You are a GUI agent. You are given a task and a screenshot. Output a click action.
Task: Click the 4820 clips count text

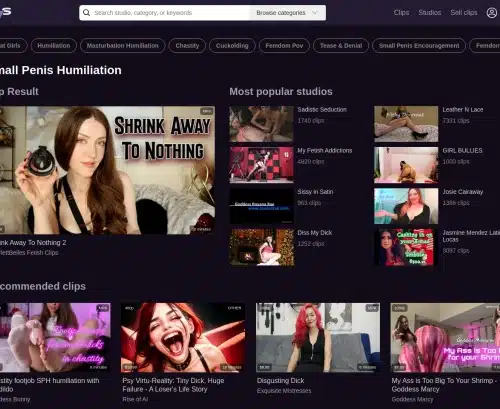[x=311, y=162]
